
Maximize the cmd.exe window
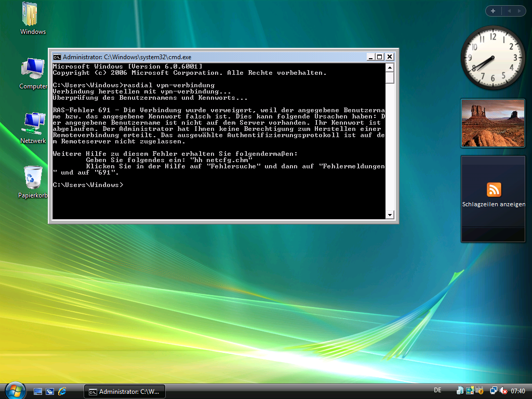tap(380, 57)
